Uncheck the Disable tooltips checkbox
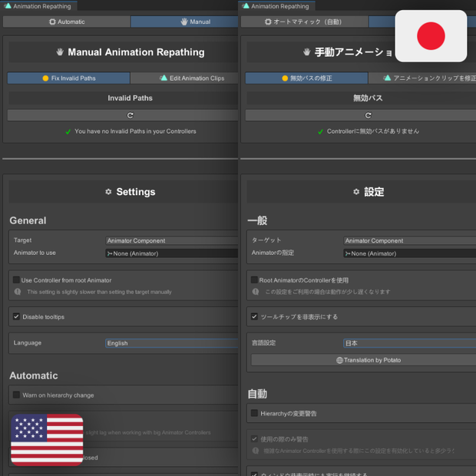Screen dimensions: 476x476 pyautogui.click(x=16, y=316)
